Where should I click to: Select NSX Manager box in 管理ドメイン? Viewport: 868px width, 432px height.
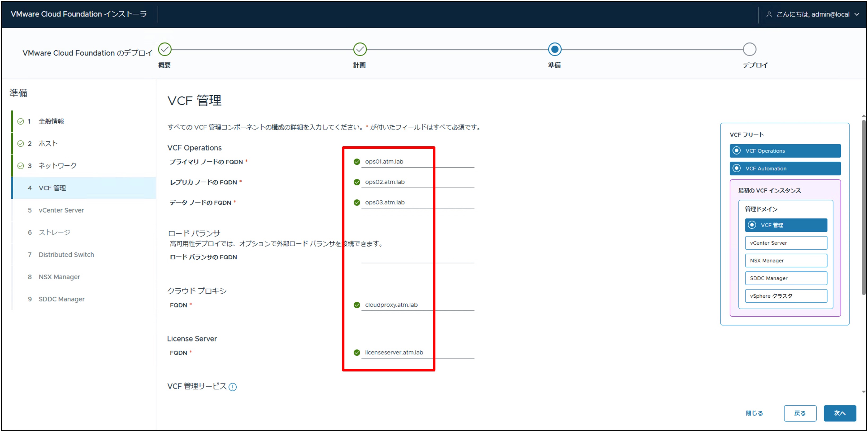[x=786, y=260]
